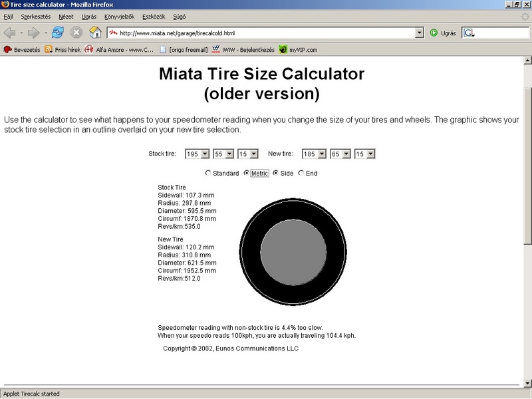Click the new "Revs/km:512.0" value

click(x=179, y=278)
